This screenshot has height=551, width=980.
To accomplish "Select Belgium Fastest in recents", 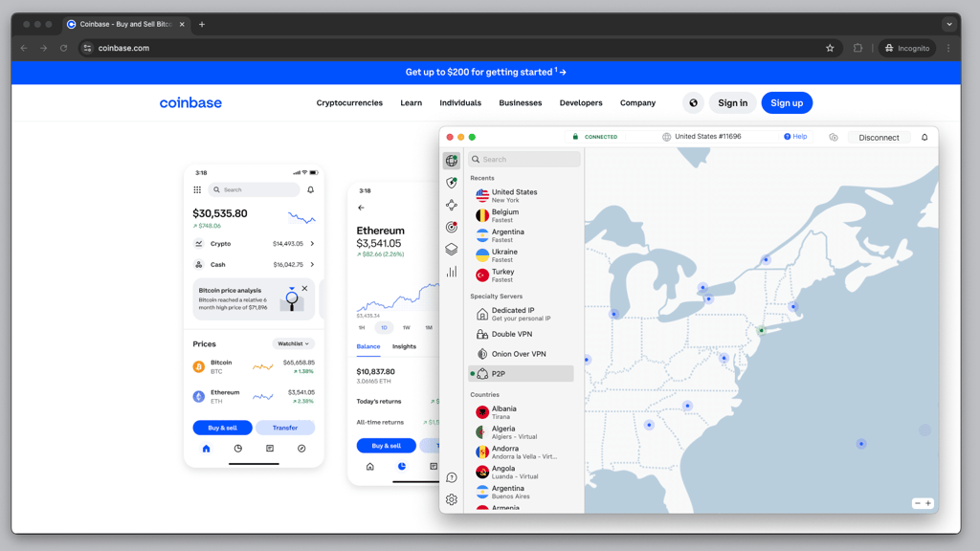I will click(x=521, y=215).
